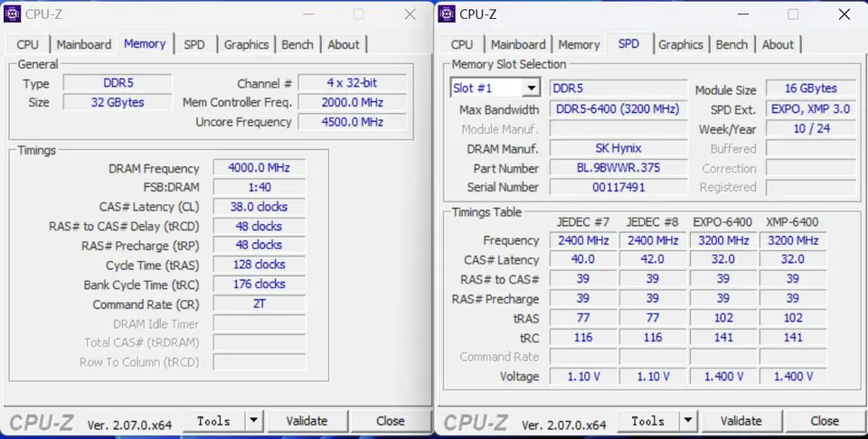Image resolution: width=868 pixels, height=439 pixels.
Task: Expand the Tools dropdown arrow in right window
Action: (x=687, y=421)
